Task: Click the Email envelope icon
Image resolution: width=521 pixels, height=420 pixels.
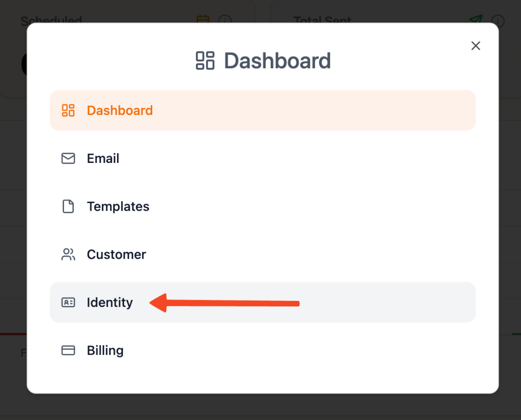Action: click(x=68, y=158)
